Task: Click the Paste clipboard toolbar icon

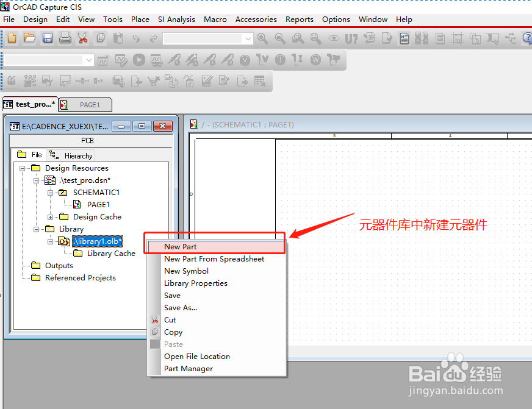Action: point(118,38)
